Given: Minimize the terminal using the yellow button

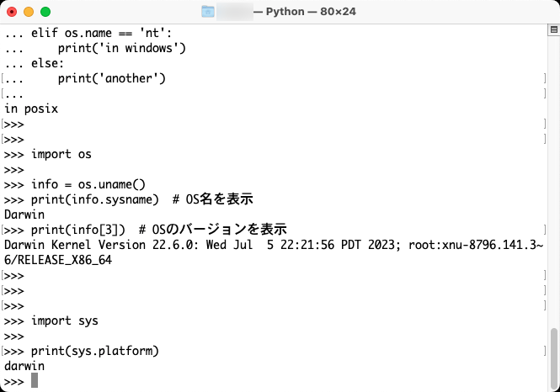Looking at the screenshot, I should coord(29,12).
